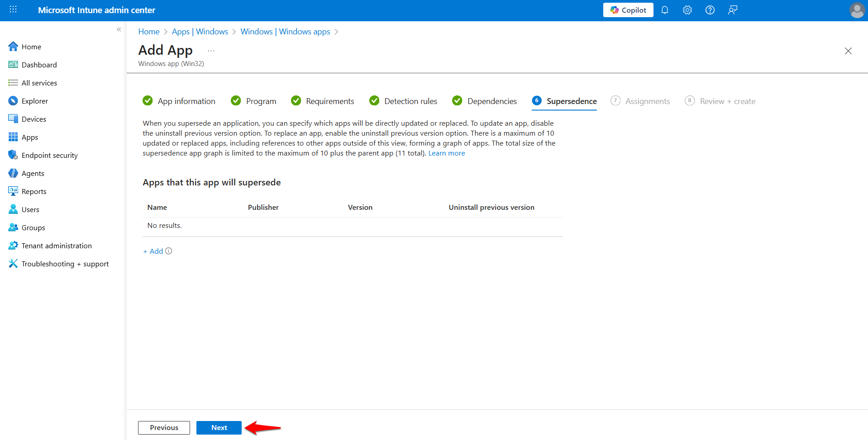This screenshot has width=868, height=440.
Task: Click the Apps grid icon in sidebar
Action: click(13, 137)
